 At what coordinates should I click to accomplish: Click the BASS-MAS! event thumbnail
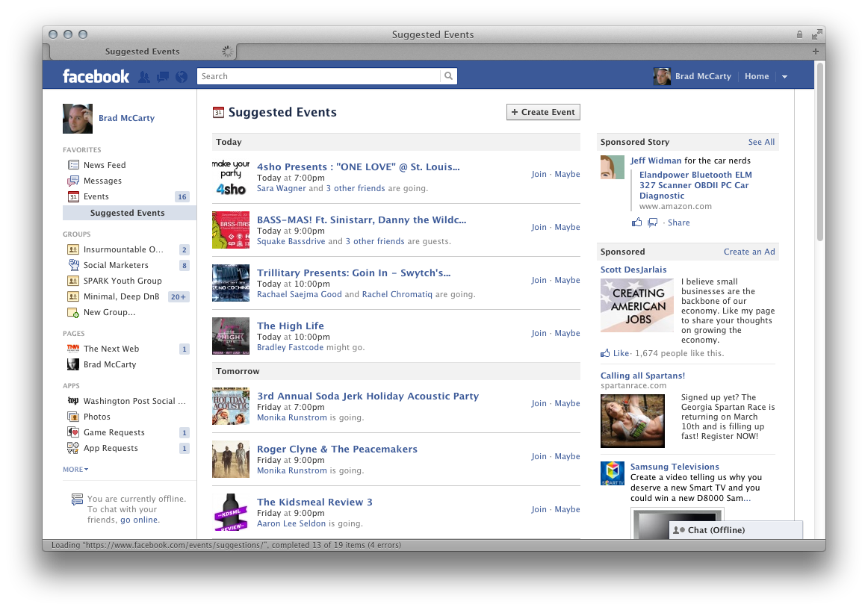[231, 230]
